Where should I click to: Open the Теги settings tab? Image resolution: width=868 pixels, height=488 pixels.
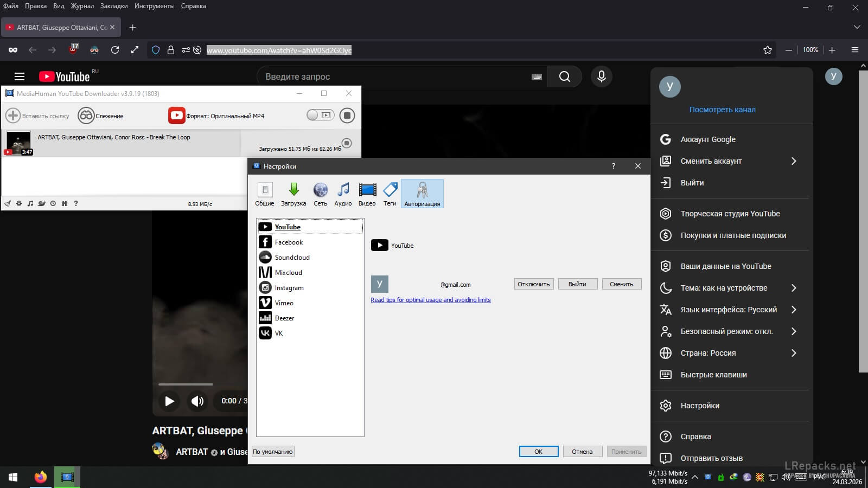pyautogui.click(x=390, y=194)
